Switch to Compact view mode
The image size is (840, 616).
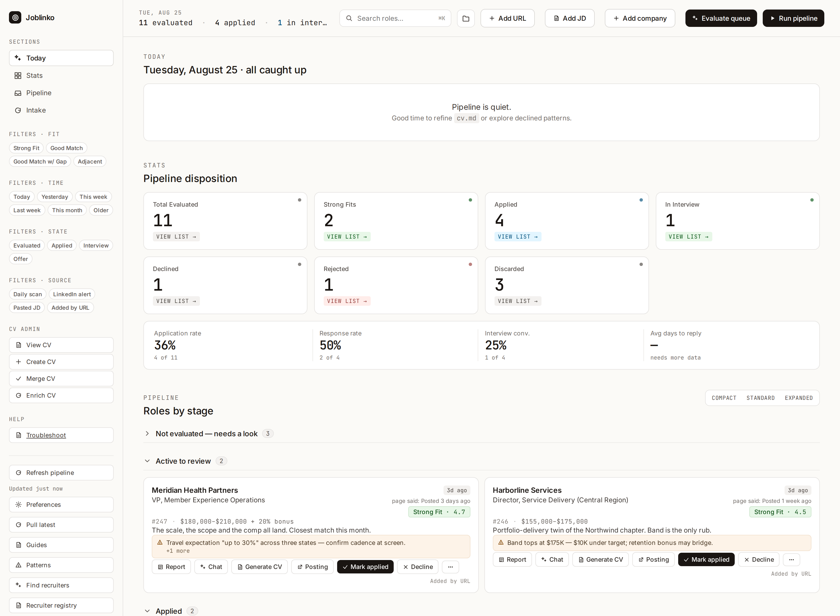click(x=724, y=398)
